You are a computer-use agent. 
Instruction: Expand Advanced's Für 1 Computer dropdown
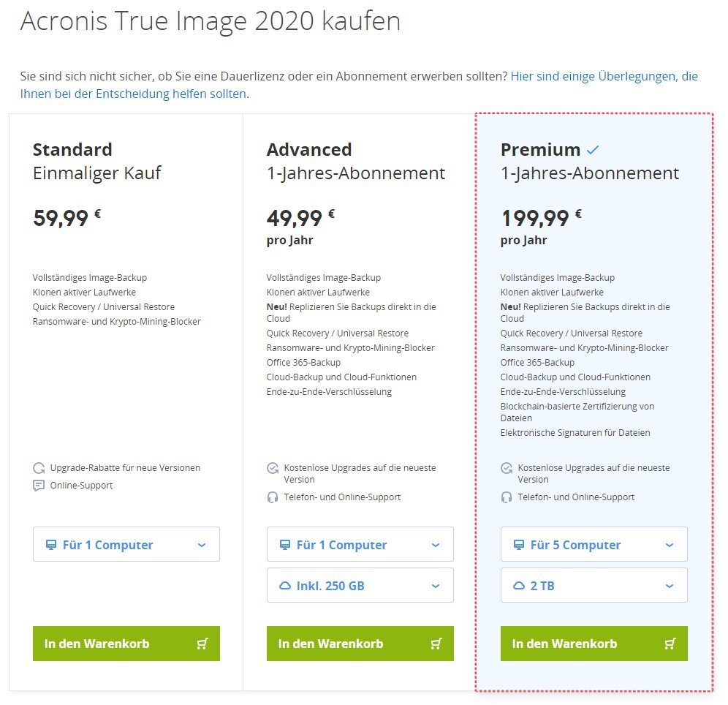(360, 544)
